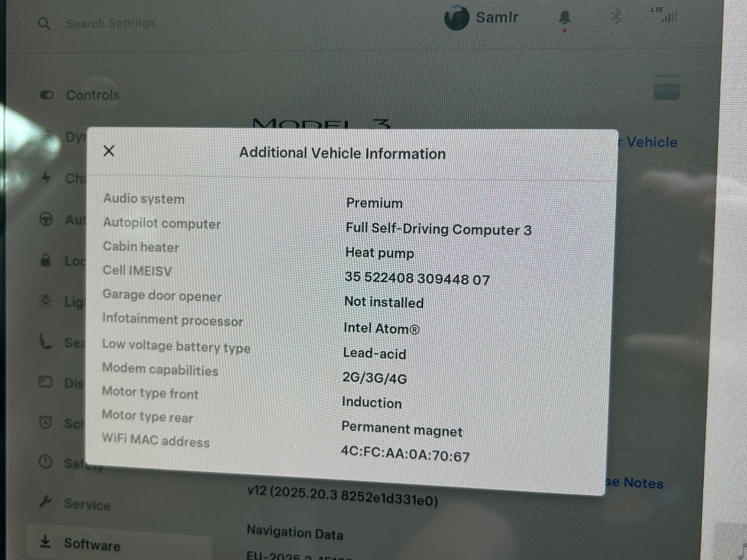The image size is (747, 560).
Task: Select the Cell IMEISV label
Action: 137,270
